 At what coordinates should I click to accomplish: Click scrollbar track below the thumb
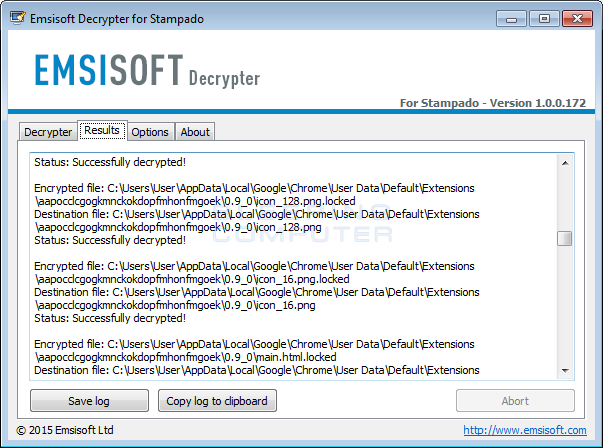(565, 304)
